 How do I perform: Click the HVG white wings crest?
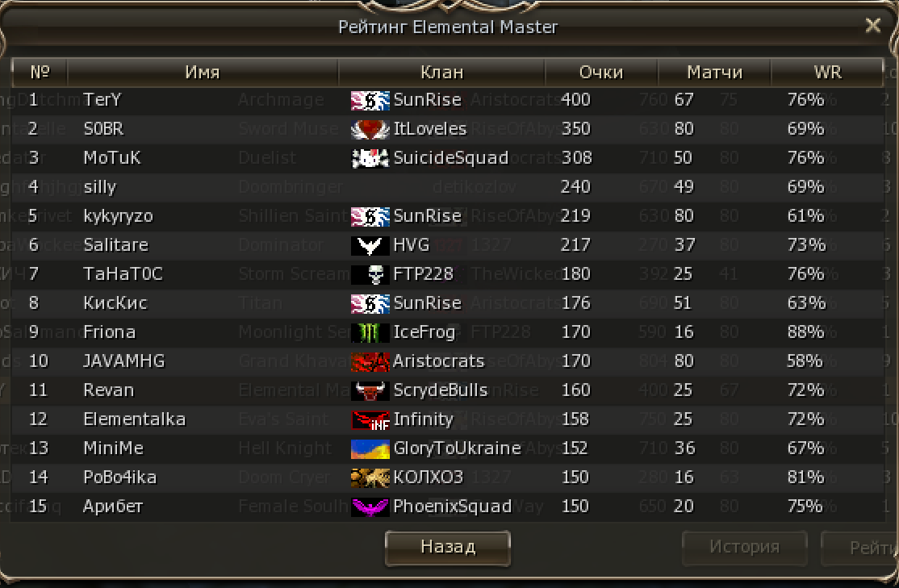coord(370,246)
